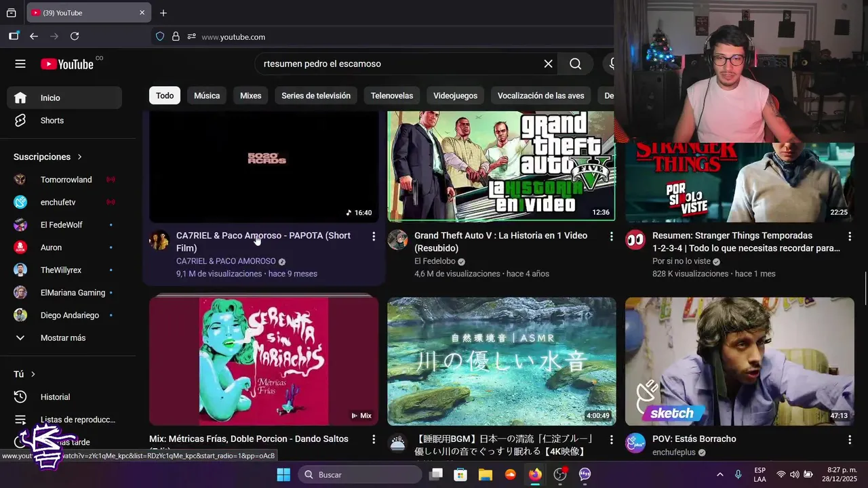Open options menu for Japanese river ASMR video
The height and width of the screenshot is (488, 868).
(611, 439)
